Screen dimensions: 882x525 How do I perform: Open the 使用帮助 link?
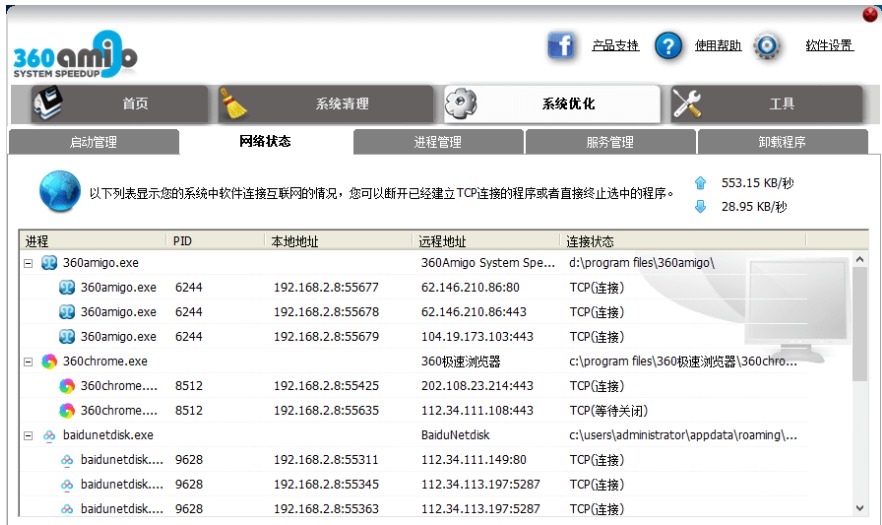718,46
